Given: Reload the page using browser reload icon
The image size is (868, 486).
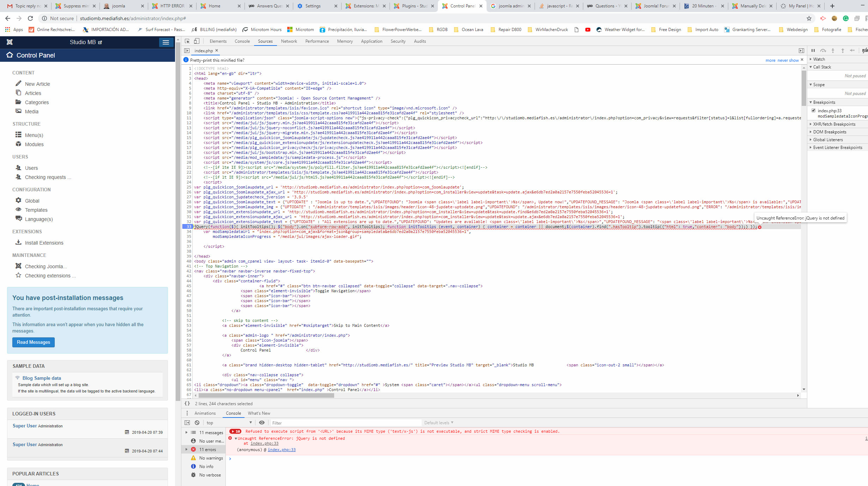Looking at the screenshot, I should tap(30, 18).
